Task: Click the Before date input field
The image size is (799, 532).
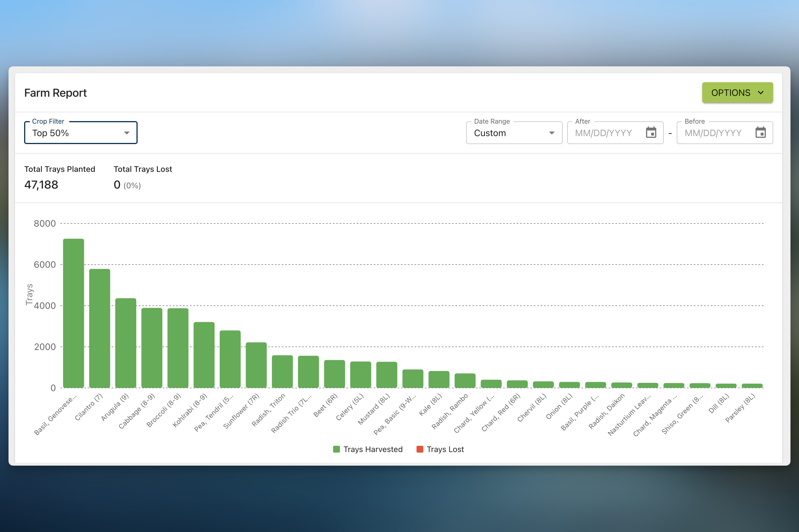Action: (x=725, y=133)
